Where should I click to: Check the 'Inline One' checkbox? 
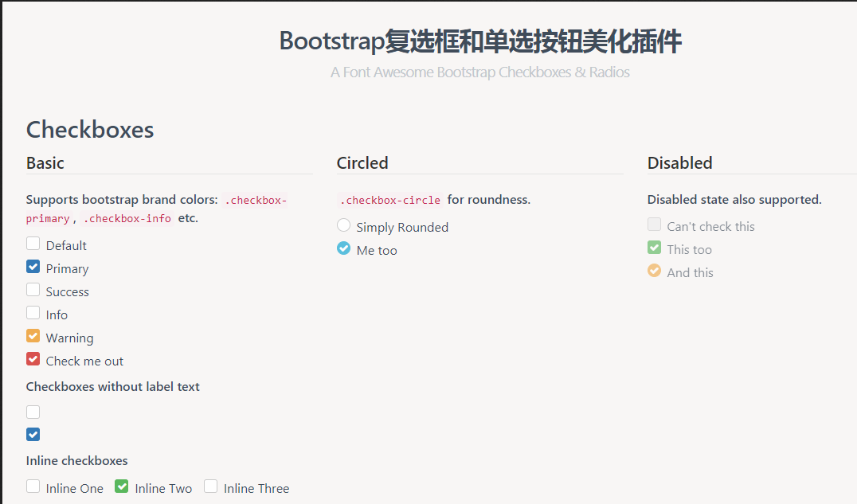click(33, 486)
